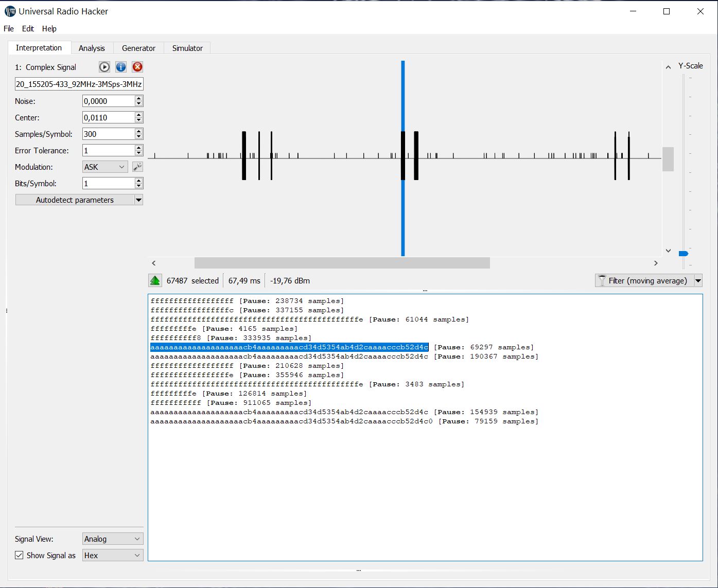Open the Show Signal as Hex dropdown
Image resolution: width=718 pixels, height=588 pixels.
coord(113,555)
